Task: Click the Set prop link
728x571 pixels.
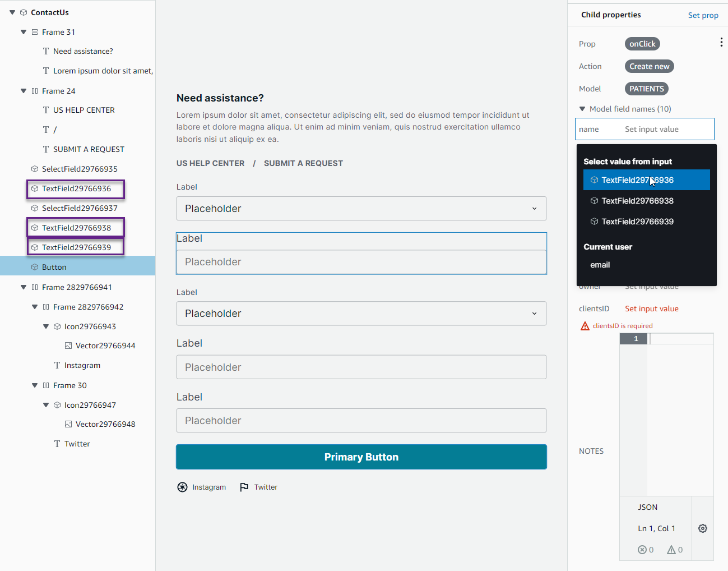Action: 703,15
